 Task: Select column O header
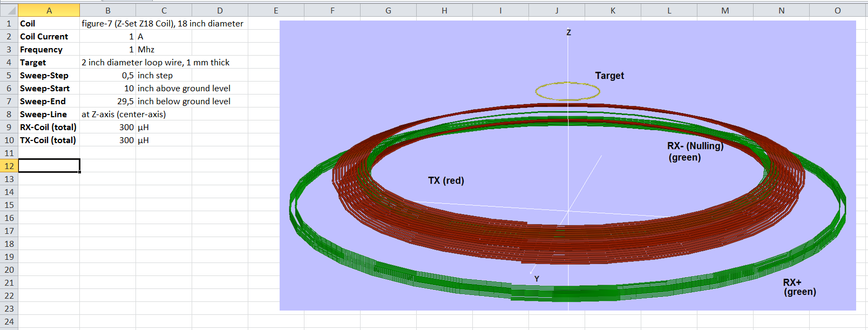click(838, 10)
